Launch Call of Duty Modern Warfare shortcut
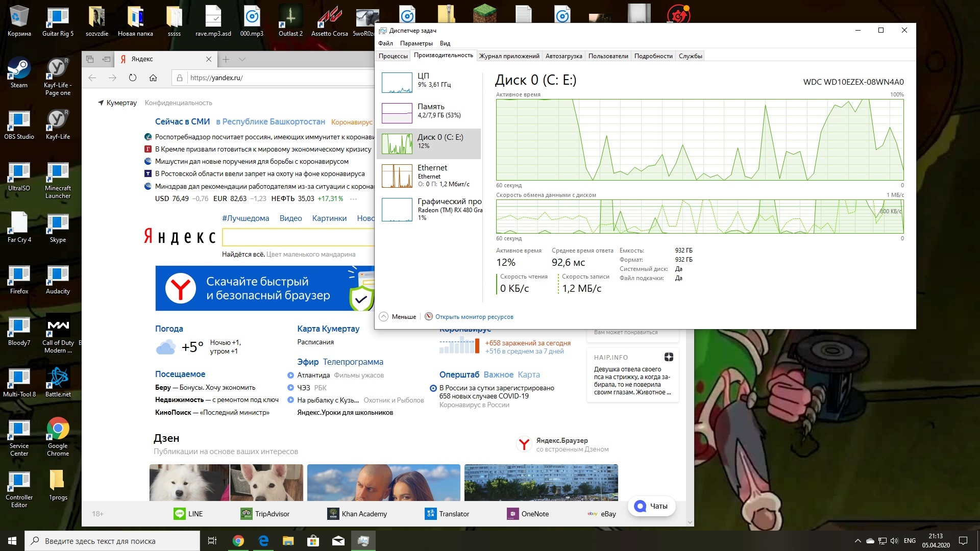 [x=58, y=334]
